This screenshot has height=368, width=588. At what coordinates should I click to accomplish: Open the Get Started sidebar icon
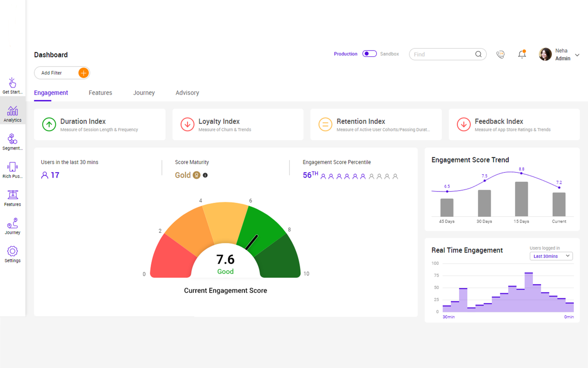[x=12, y=86]
